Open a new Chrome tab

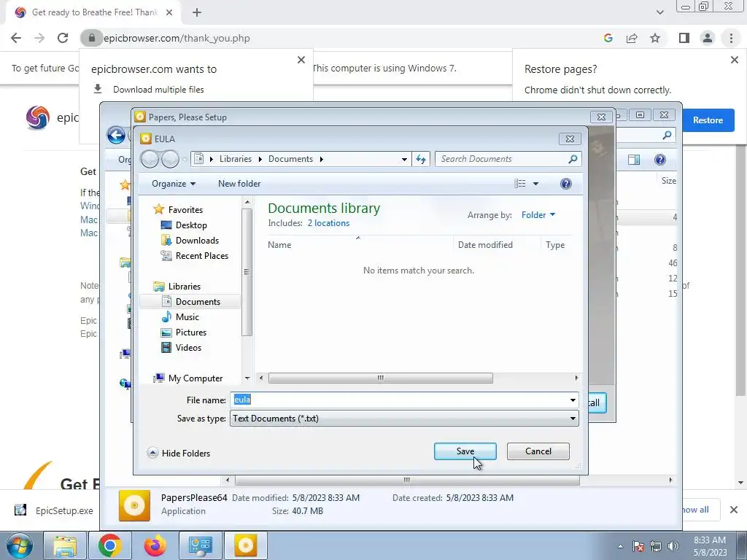(x=197, y=13)
